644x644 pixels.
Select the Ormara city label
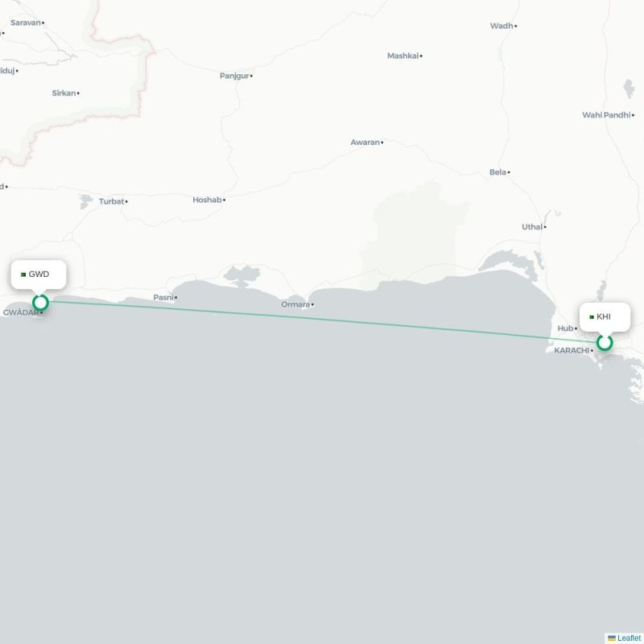[x=295, y=304]
